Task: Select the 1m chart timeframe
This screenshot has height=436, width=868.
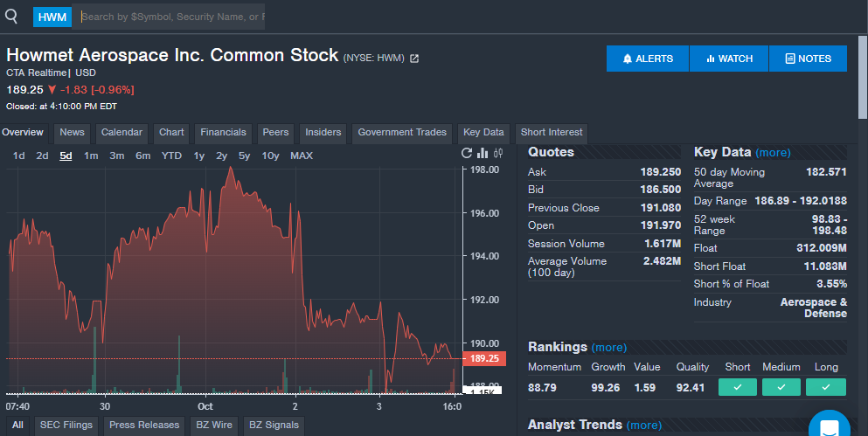Action: point(91,156)
